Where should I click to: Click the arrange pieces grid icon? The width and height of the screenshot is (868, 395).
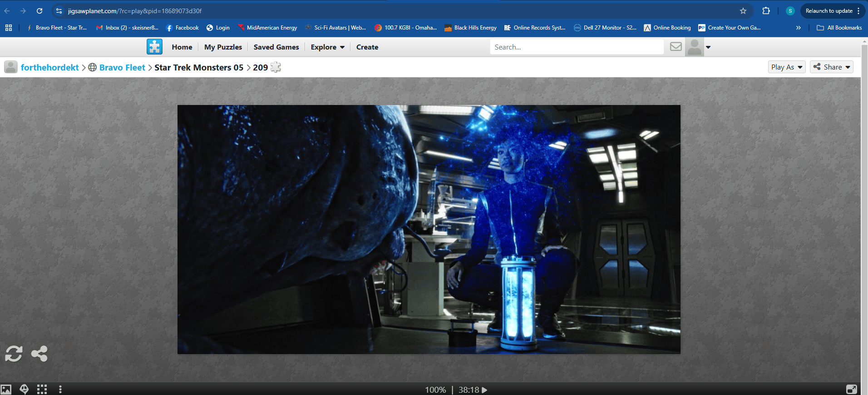click(x=42, y=390)
